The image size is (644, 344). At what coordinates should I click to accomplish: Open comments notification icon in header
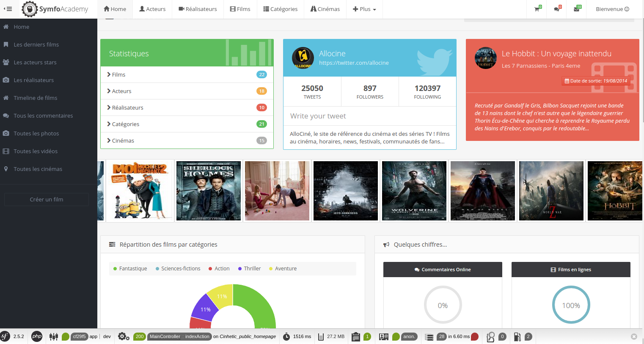pyautogui.click(x=557, y=9)
